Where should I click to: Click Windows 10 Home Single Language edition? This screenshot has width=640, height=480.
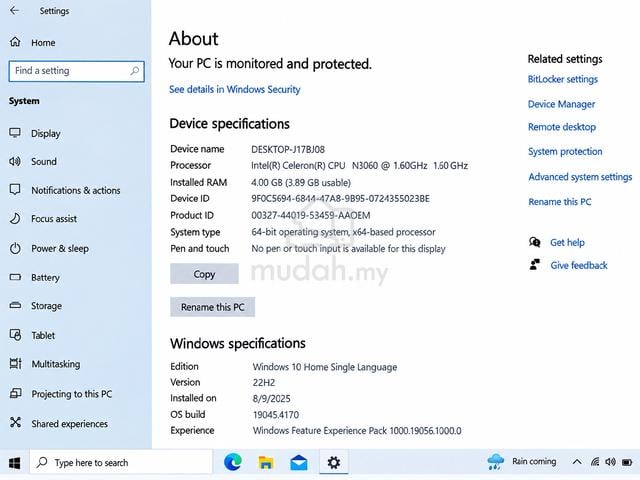point(325,367)
